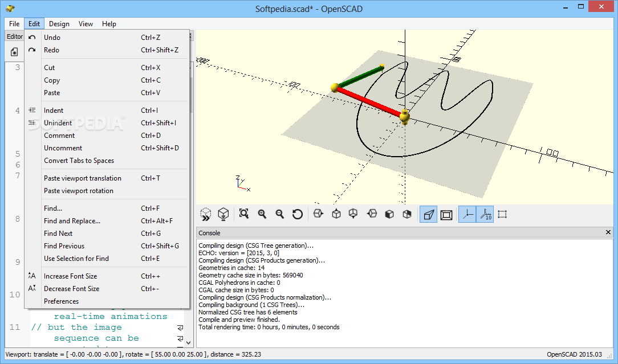Click the Editor panel title
The image size is (618, 364).
(15, 36)
